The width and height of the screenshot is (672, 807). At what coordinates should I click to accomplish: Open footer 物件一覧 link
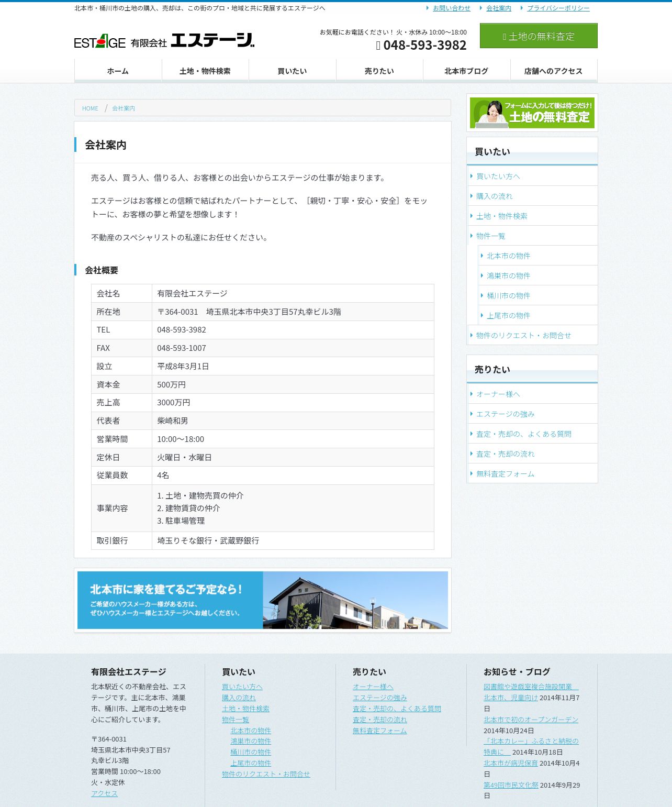click(x=236, y=720)
